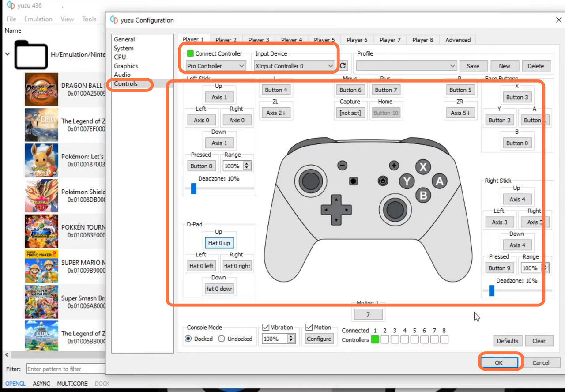Click the Cancel button

pyautogui.click(x=541, y=362)
